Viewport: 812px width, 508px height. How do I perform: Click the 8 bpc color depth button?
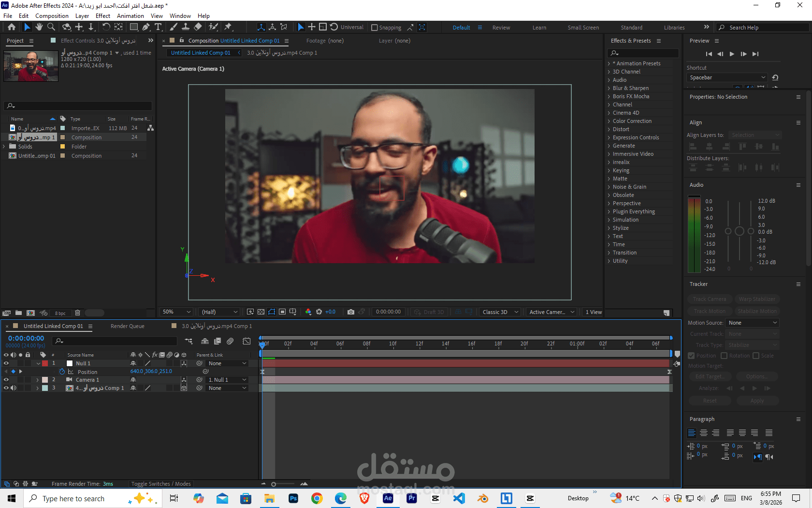pyautogui.click(x=60, y=313)
